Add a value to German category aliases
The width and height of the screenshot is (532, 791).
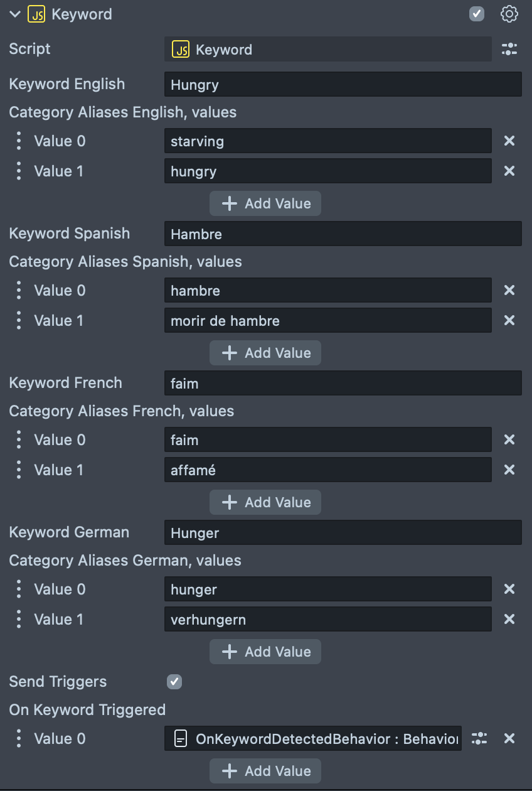coord(265,652)
